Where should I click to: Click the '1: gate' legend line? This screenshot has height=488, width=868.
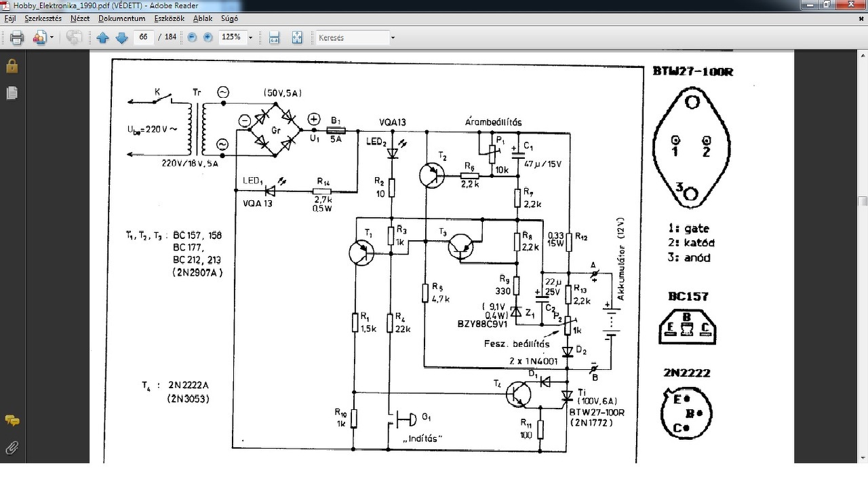(690, 228)
